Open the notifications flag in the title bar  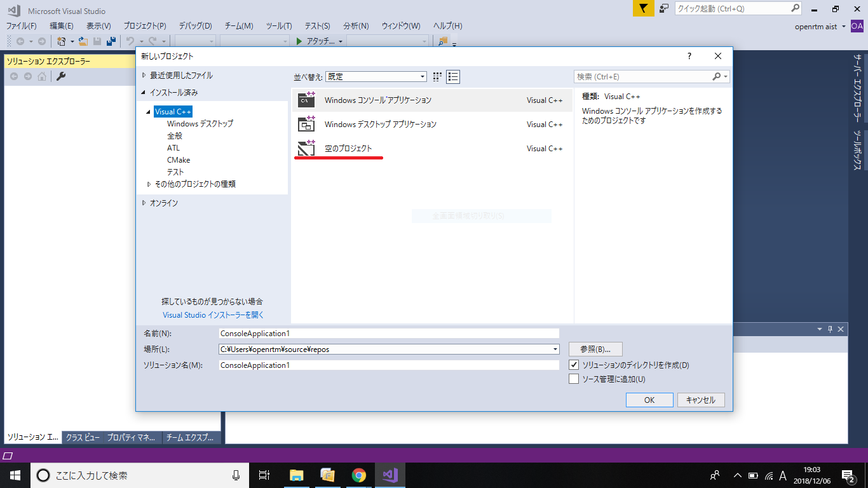tap(643, 8)
